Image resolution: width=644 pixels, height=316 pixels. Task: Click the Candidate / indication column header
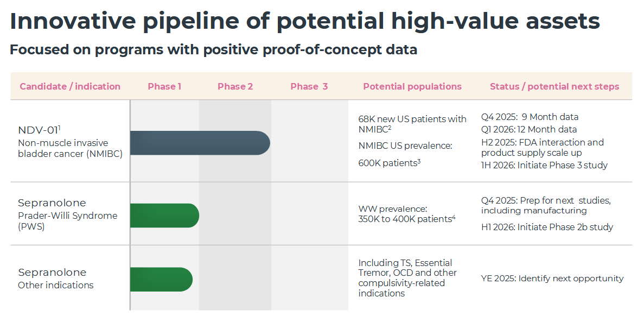[70, 86]
